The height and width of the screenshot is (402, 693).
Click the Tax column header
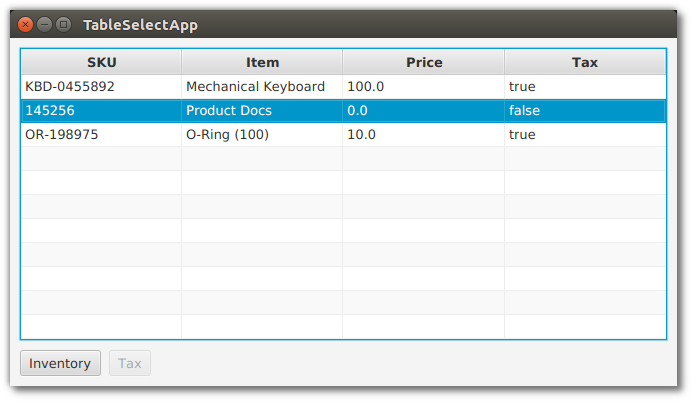click(585, 62)
